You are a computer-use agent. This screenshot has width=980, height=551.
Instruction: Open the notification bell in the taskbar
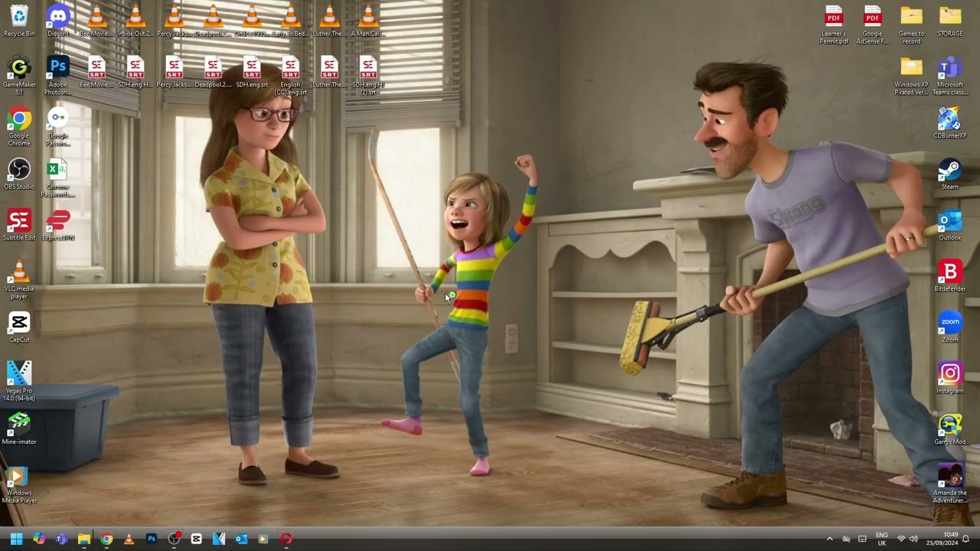tap(965, 539)
